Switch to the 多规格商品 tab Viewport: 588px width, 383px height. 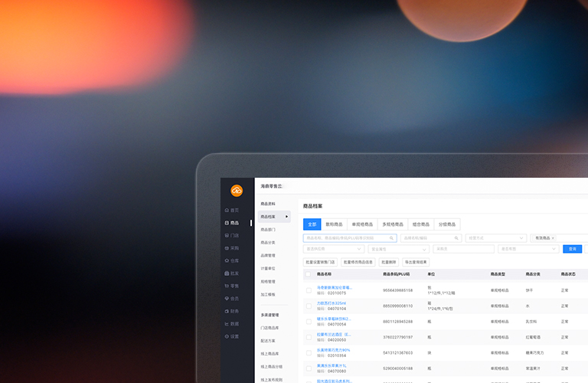[x=393, y=224]
